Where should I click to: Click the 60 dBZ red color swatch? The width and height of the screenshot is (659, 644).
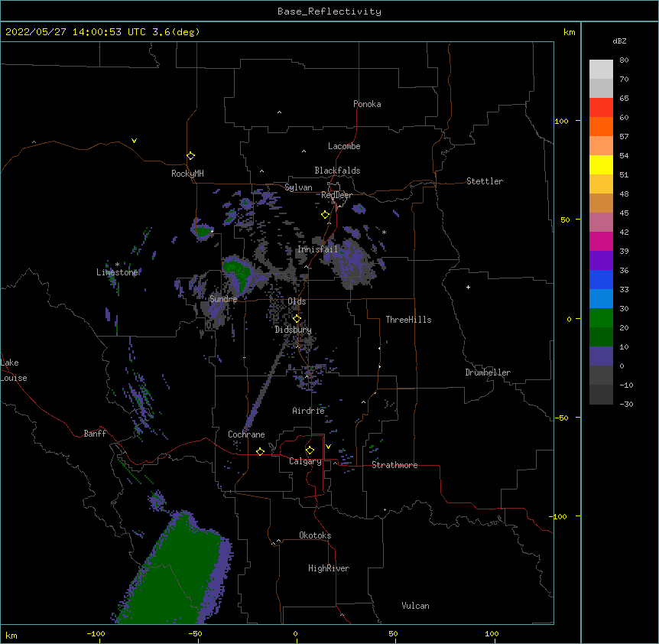601,126
